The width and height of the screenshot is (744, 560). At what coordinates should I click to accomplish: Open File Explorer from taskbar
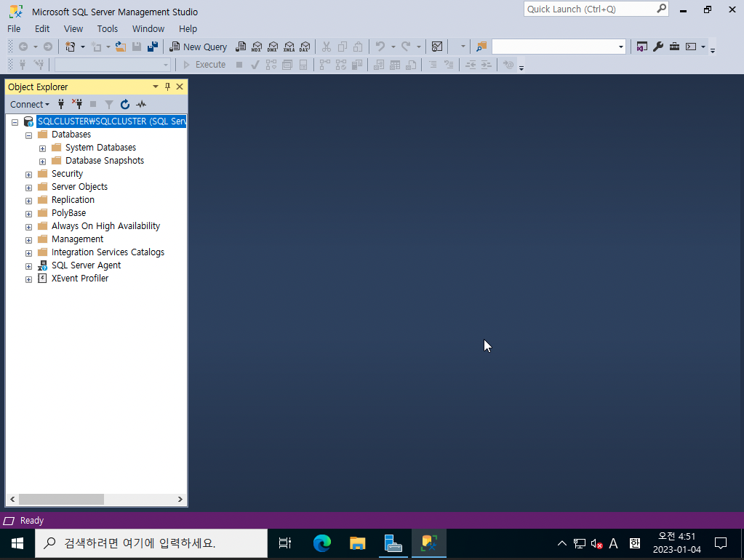[x=357, y=543]
